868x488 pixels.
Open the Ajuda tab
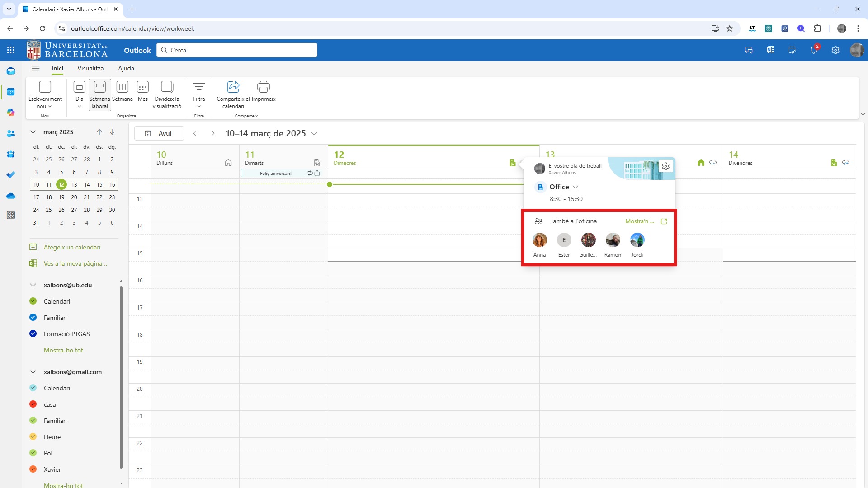[x=126, y=68]
